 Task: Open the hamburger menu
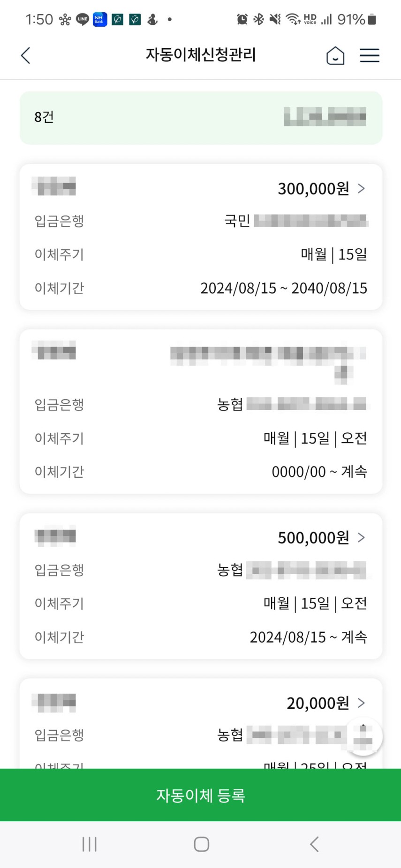370,55
